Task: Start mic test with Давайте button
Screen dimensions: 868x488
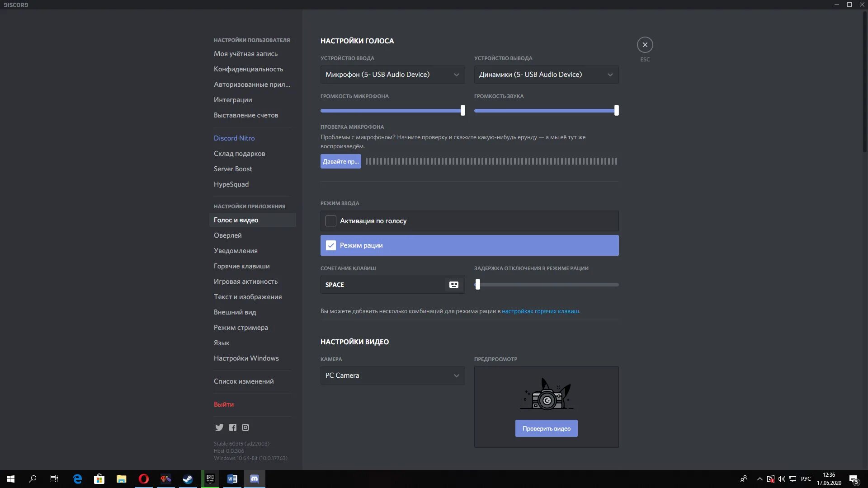Action: point(340,161)
